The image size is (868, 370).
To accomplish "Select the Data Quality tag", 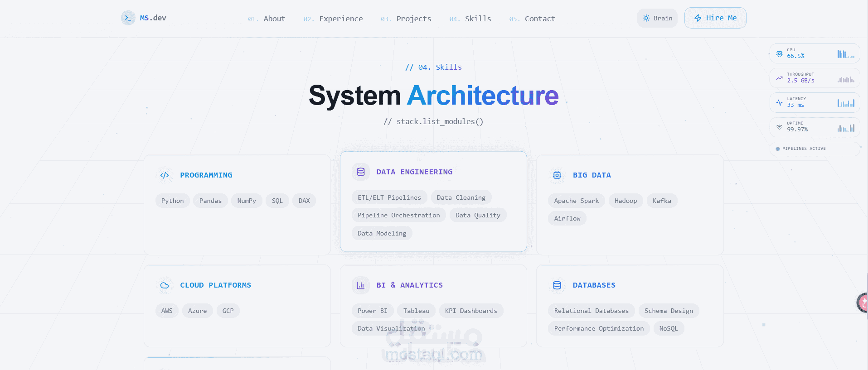I will coord(478,215).
